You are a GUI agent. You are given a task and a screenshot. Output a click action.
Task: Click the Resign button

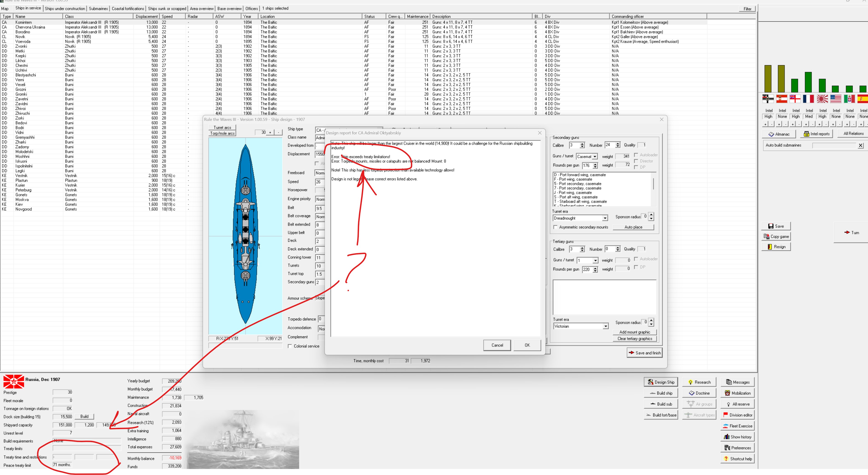click(x=776, y=247)
